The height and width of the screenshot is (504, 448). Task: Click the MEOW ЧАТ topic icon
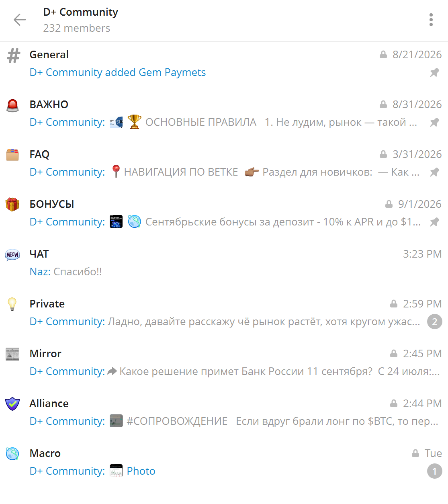12,254
